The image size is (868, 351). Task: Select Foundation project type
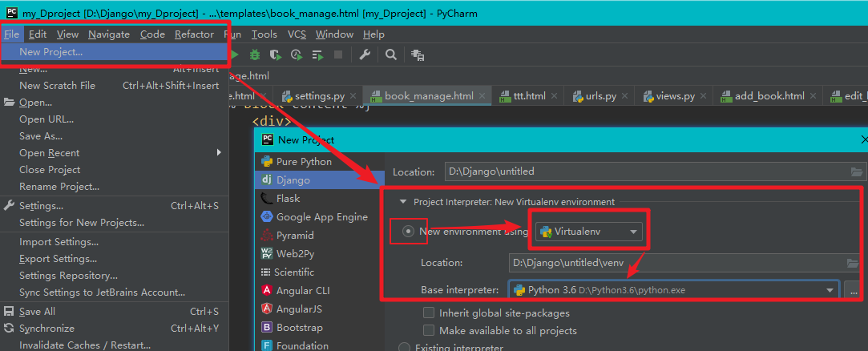302,345
